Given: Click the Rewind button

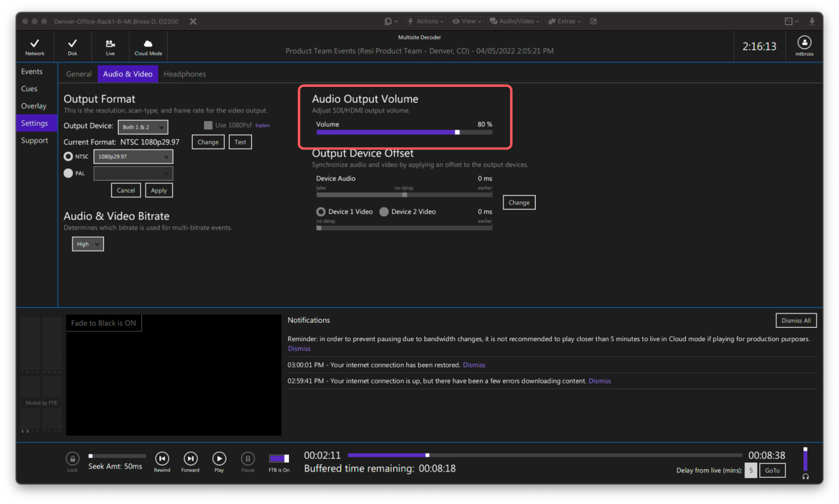Looking at the screenshot, I should [162, 459].
